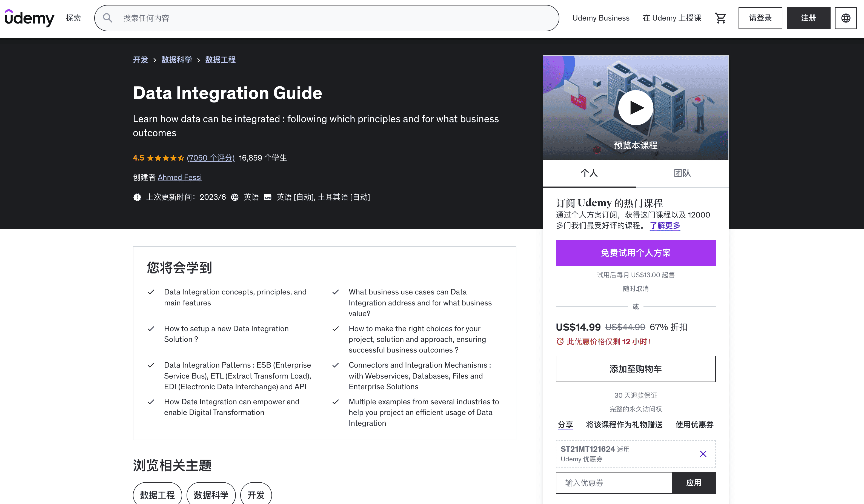
Task: Open Udemy Business link
Action: (x=601, y=18)
